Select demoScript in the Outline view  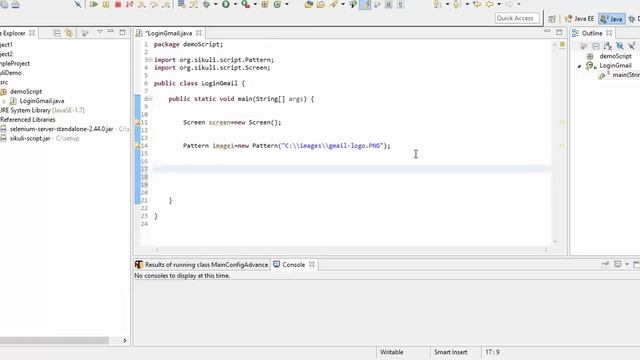pyautogui.click(x=615, y=56)
